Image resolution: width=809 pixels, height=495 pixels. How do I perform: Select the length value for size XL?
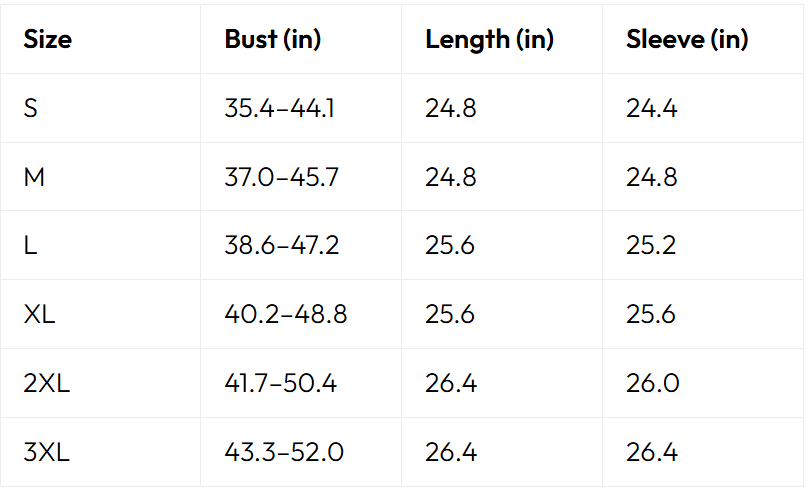tap(450, 314)
